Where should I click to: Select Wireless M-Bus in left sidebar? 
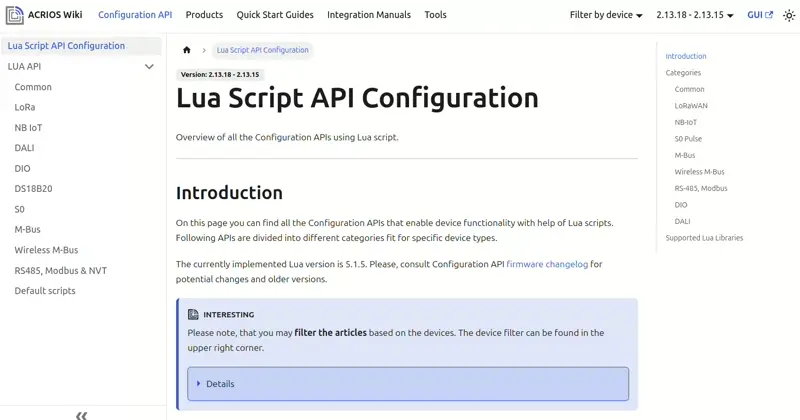46,250
